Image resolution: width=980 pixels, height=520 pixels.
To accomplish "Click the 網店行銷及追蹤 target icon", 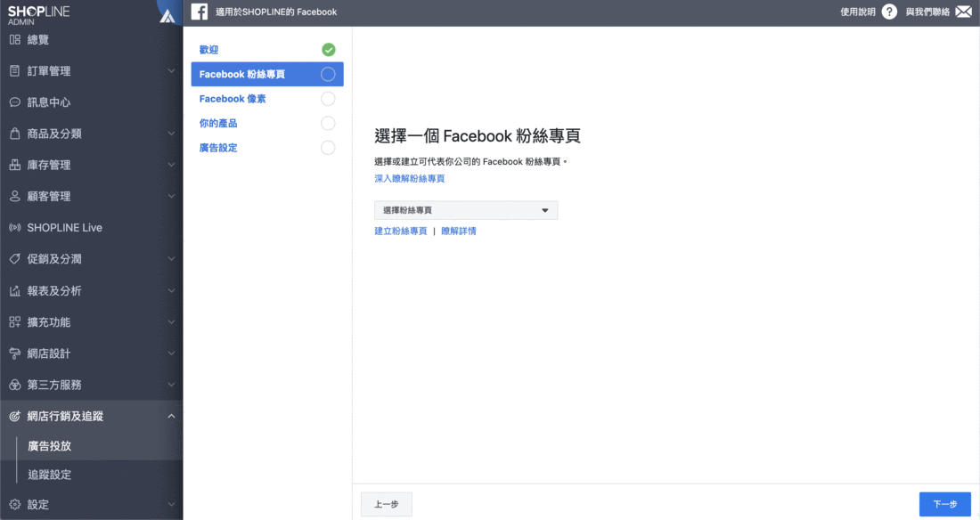I will (x=15, y=416).
